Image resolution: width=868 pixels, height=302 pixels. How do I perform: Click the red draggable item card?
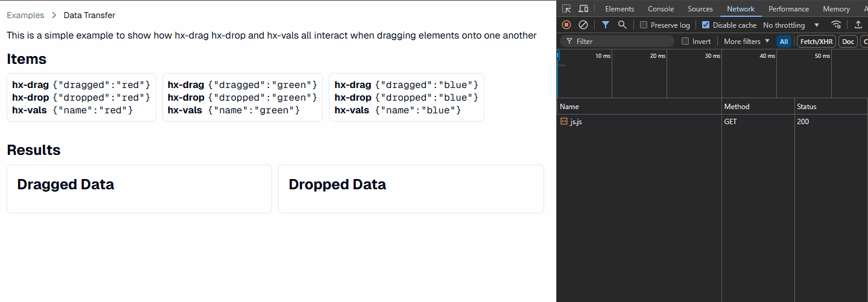pyautogui.click(x=81, y=98)
